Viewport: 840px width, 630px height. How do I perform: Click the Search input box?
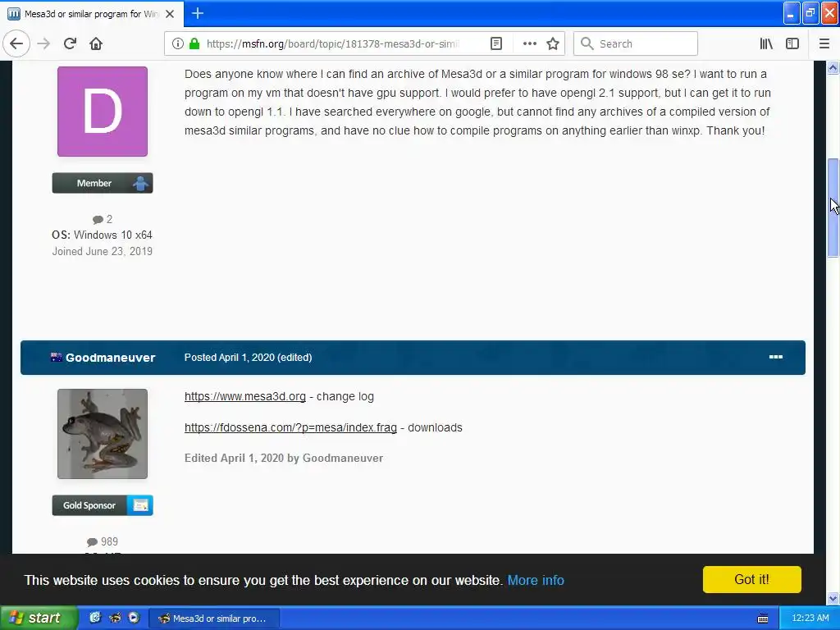(x=636, y=44)
